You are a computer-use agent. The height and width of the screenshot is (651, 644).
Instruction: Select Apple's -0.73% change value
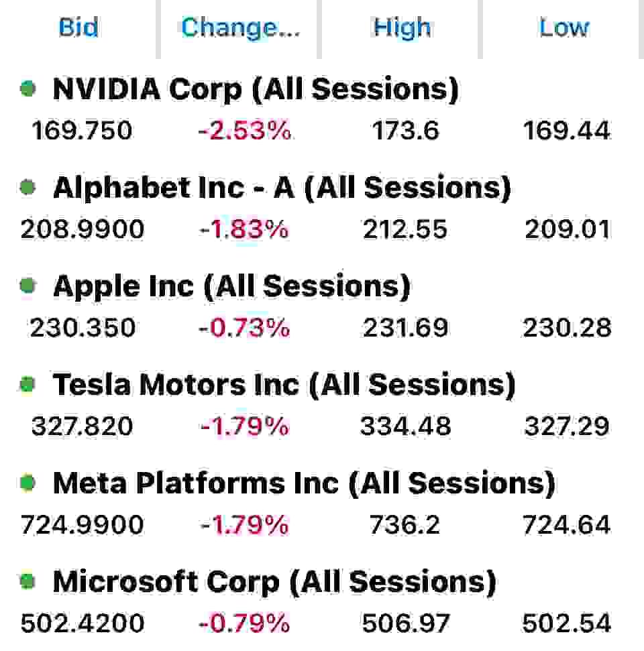tap(244, 328)
